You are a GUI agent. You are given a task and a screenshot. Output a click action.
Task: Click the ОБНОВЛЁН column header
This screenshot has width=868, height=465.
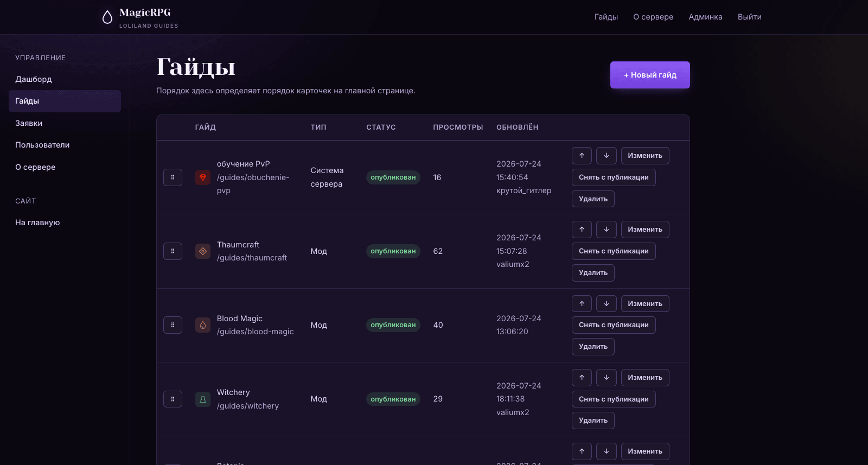point(518,128)
